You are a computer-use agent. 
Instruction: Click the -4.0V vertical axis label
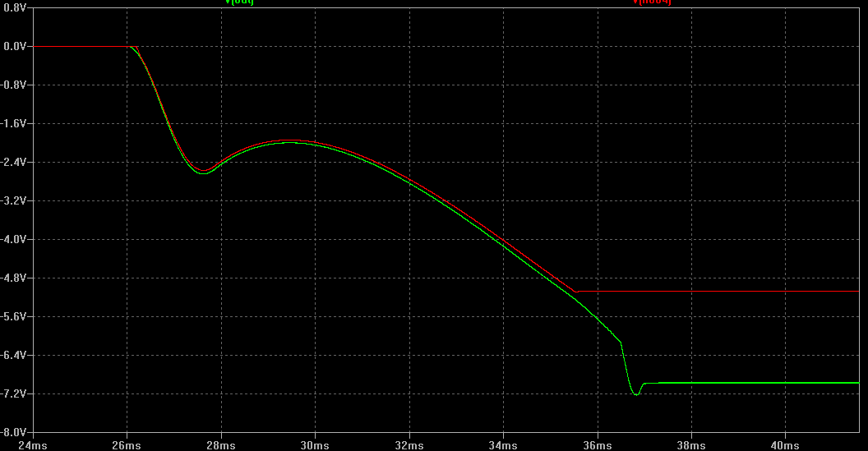[x=13, y=240]
